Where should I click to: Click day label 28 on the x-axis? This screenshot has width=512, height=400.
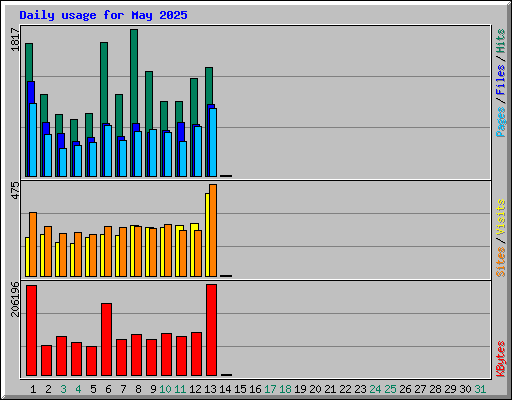435,389
